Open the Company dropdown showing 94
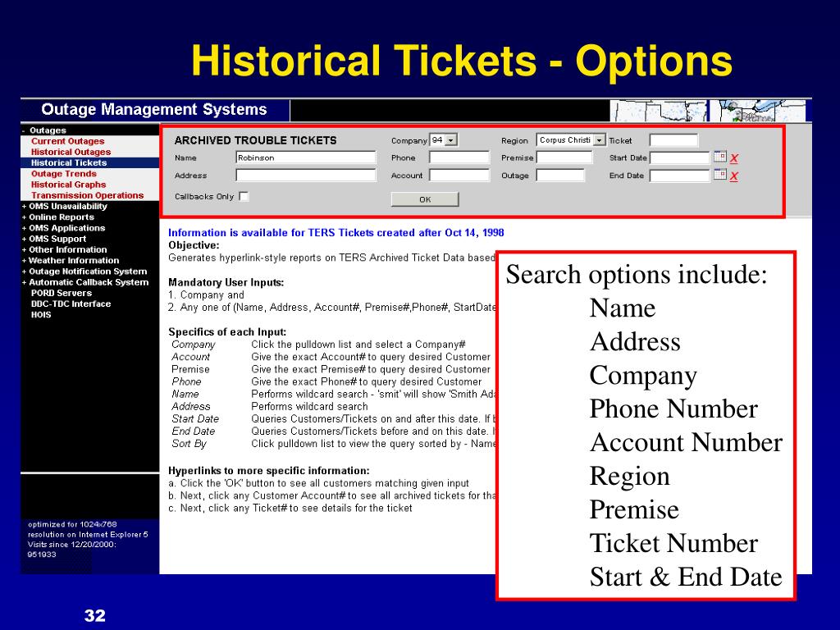Image resolution: width=840 pixels, height=630 pixels. 444,139
